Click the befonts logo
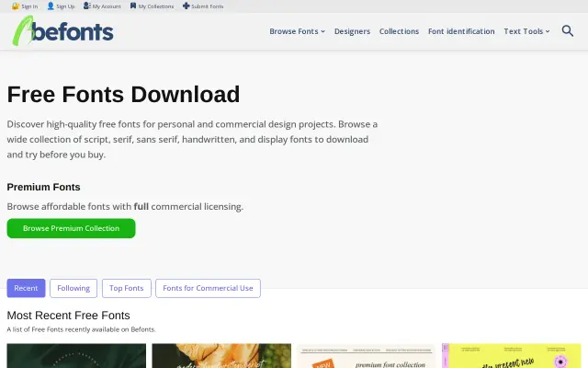 tap(63, 31)
